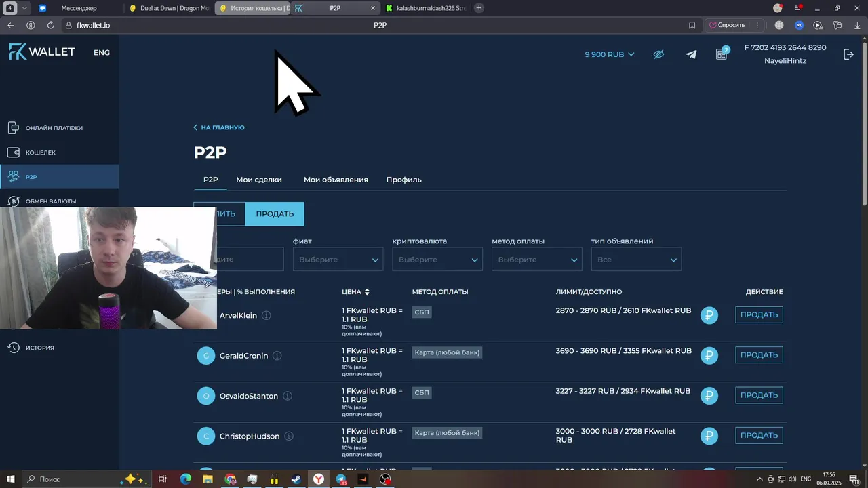This screenshot has height=488, width=868.
Task: Open Telegram from the Windows taskbar
Action: [x=341, y=479]
